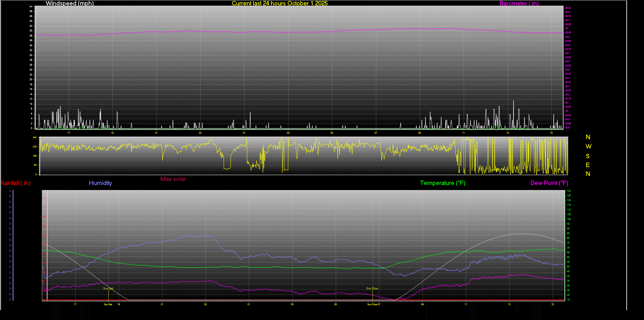Click the red Rainfall (.in) label
The image size is (644, 320).
pos(15,183)
